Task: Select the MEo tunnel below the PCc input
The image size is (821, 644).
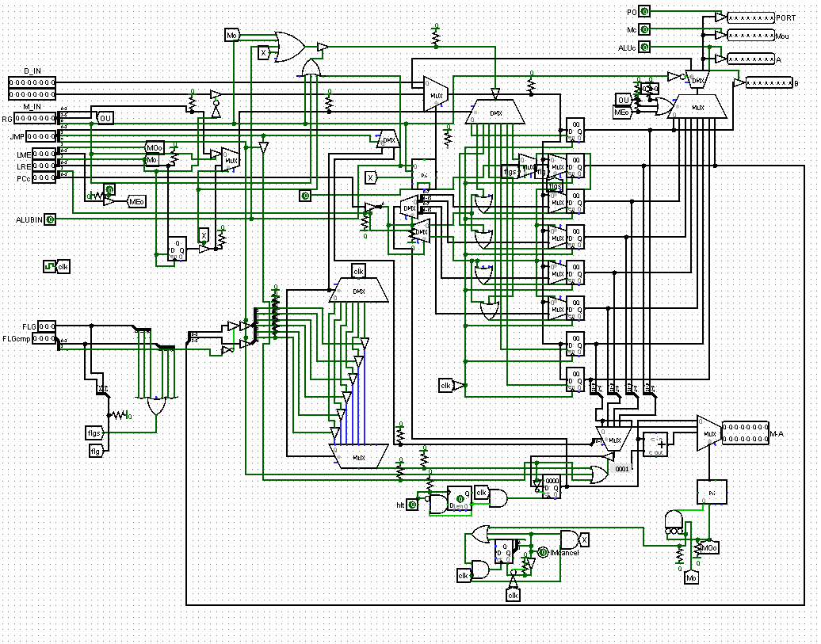Action: 136,202
